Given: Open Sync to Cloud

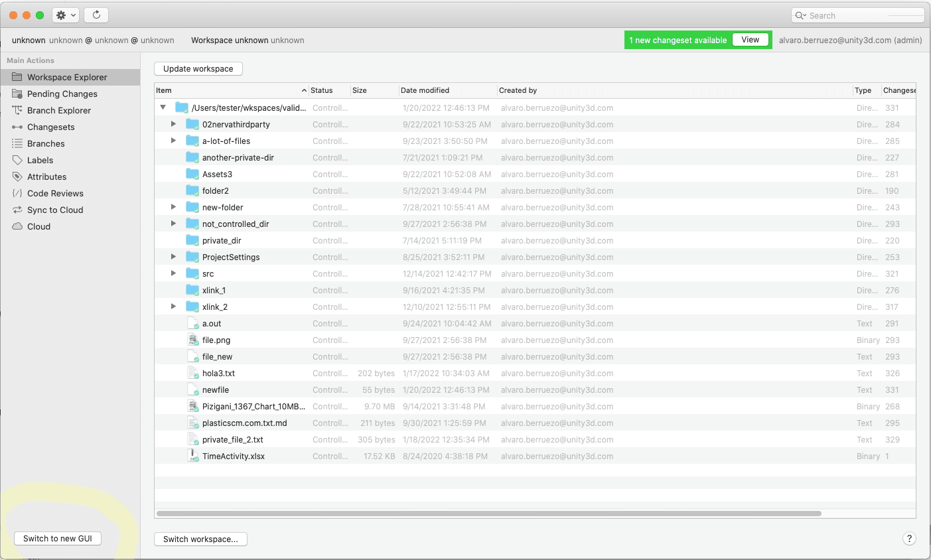Looking at the screenshot, I should (x=56, y=210).
